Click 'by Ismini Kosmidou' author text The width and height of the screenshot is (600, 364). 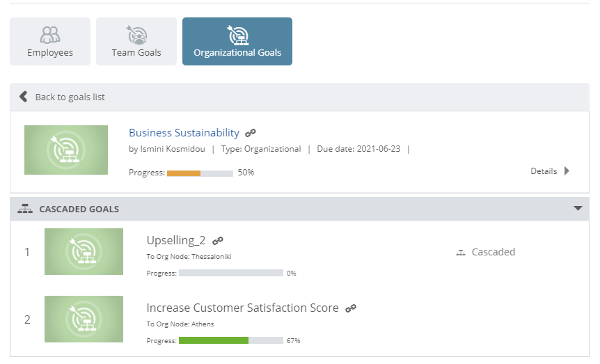[x=167, y=149]
